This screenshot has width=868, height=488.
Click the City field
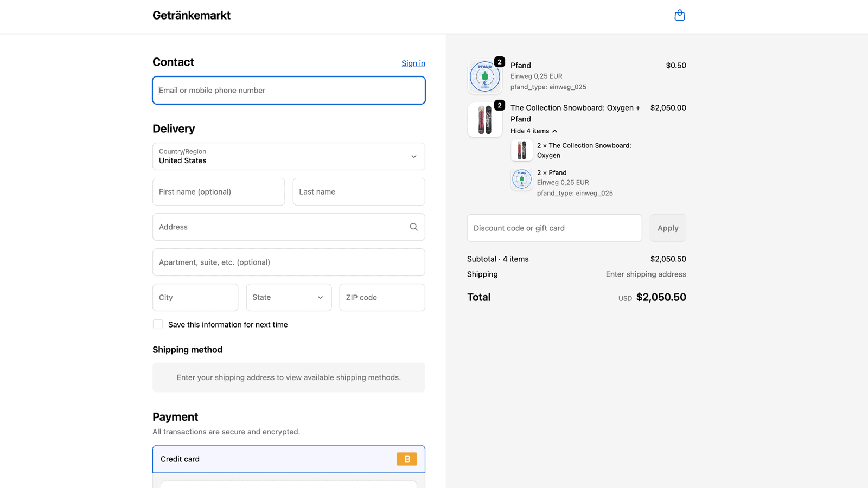point(195,297)
